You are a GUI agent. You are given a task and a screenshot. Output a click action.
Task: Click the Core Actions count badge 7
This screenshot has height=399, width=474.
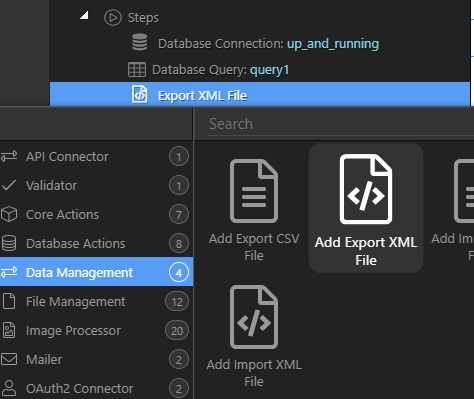[x=179, y=214]
